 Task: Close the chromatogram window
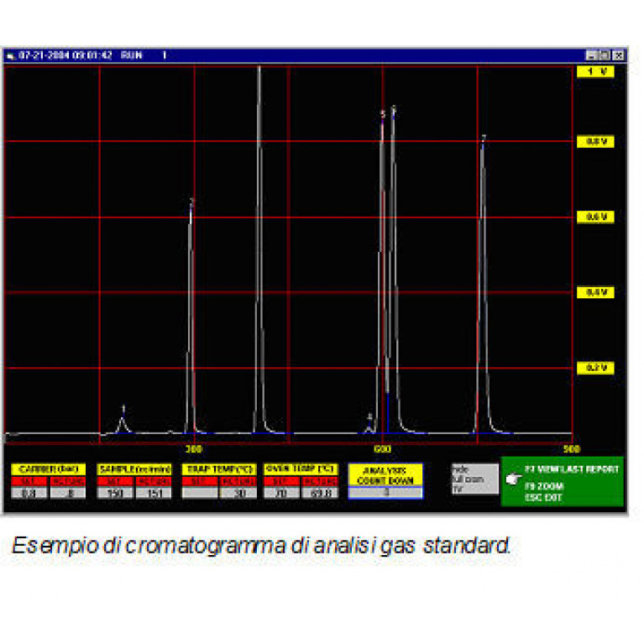[619, 55]
